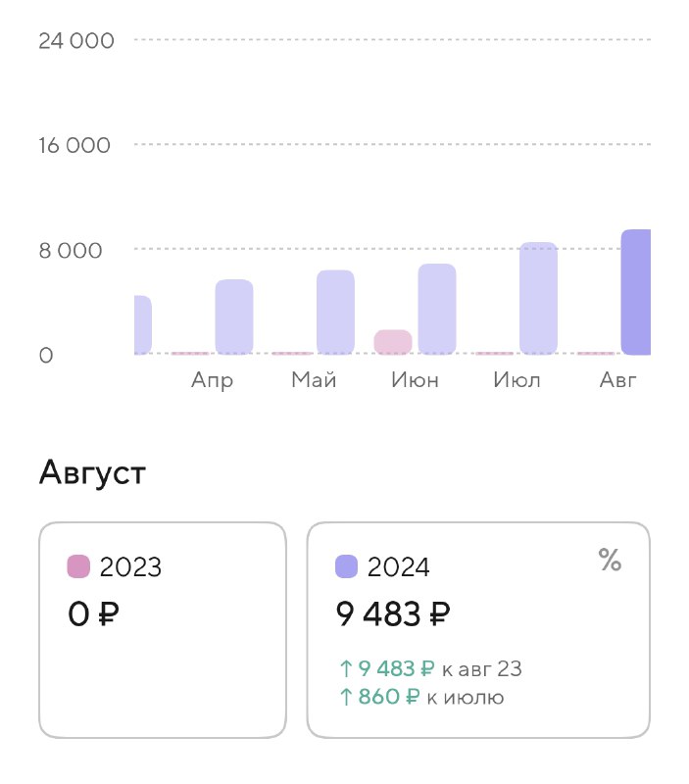Tap the pink 2023 legend square
Viewport: 689px width, 784px height.
78,566
